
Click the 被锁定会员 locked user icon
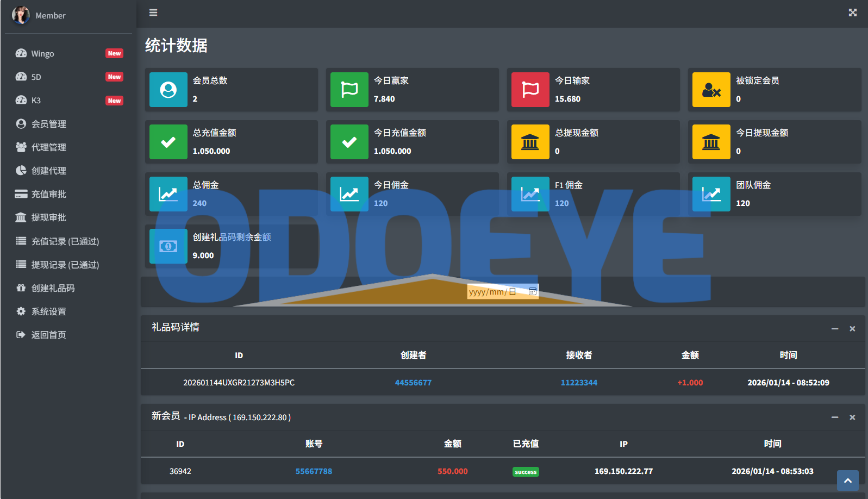(711, 90)
